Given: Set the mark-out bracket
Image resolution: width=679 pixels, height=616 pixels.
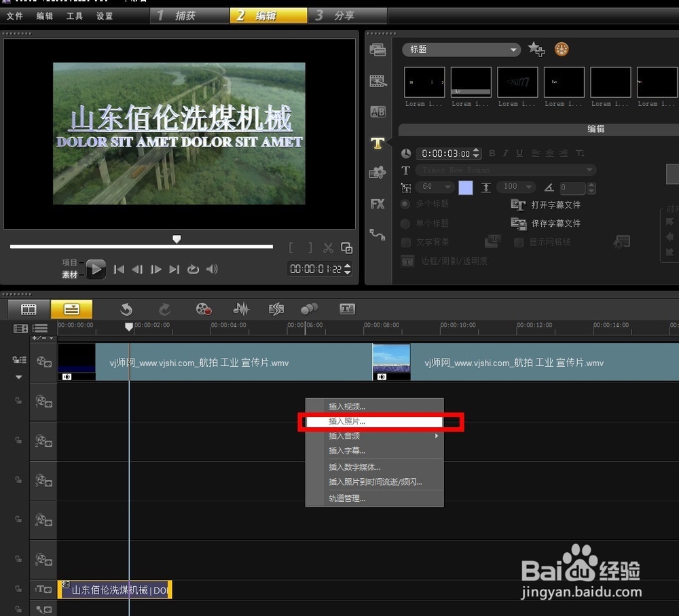Looking at the screenshot, I should (x=310, y=248).
